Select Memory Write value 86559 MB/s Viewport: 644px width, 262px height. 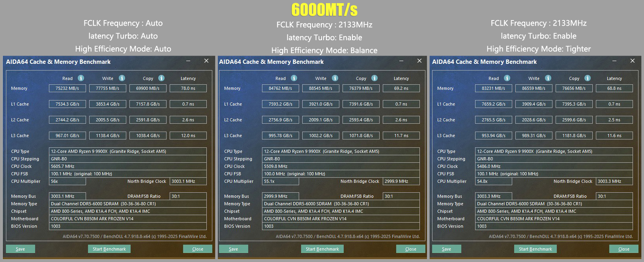(534, 88)
